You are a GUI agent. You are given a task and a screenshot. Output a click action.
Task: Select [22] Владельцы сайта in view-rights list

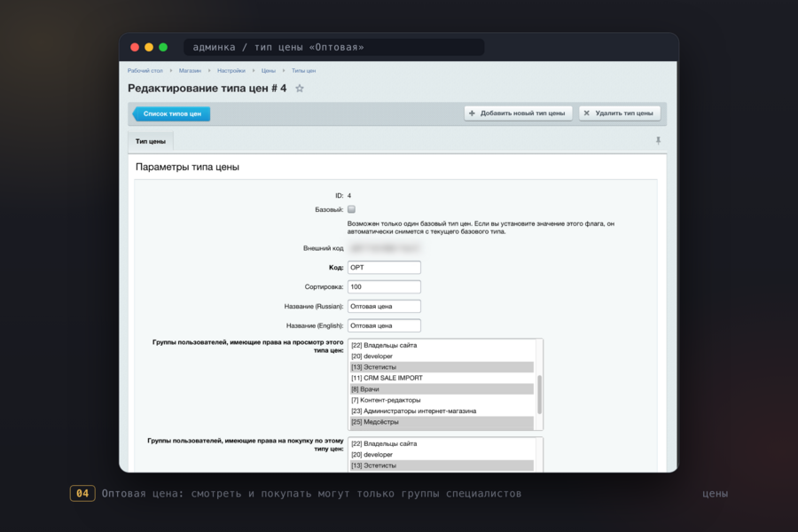tap(442, 345)
